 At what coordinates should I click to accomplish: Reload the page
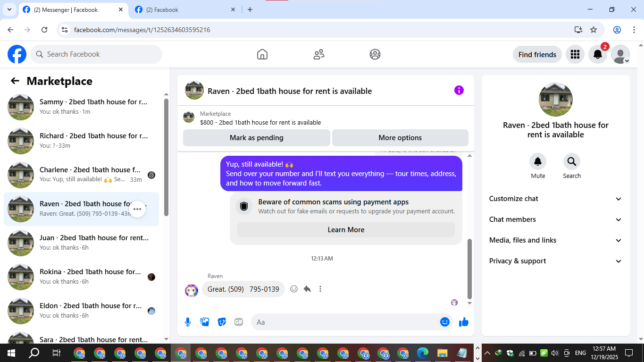pyautogui.click(x=44, y=30)
